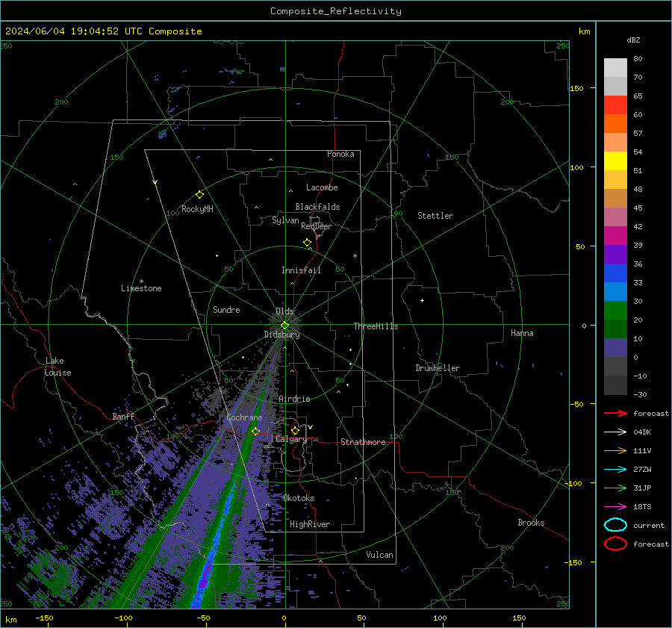Click the yellow diamond marker above Calgary

click(x=295, y=430)
